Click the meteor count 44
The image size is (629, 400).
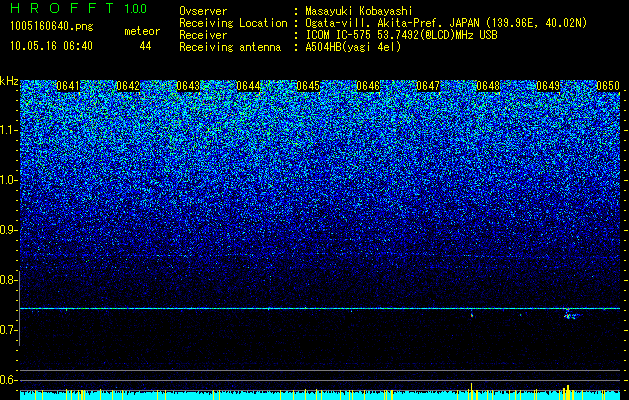pyautogui.click(x=145, y=46)
